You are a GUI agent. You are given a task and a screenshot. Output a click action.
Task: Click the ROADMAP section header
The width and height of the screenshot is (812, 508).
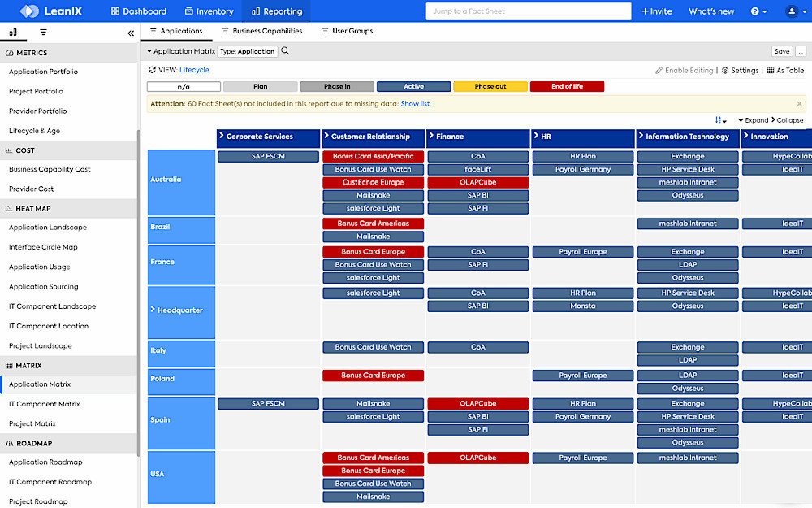point(68,443)
